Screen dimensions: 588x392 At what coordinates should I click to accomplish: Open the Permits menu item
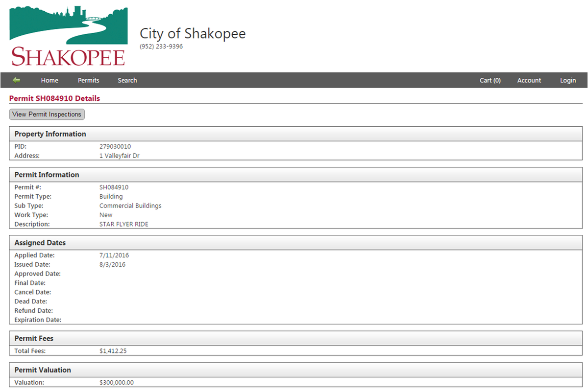click(x=89, y=80)
